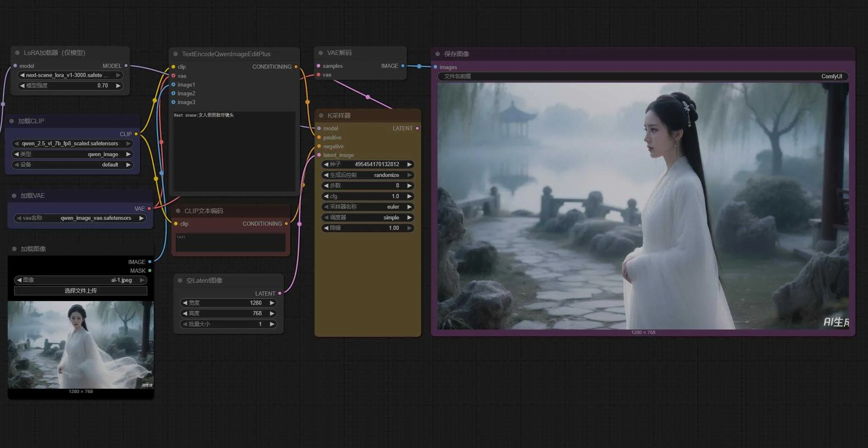Screen dimensions: 868x448
Task: Click the LoRA加载器 node's title dot
Action: (17, 53)
